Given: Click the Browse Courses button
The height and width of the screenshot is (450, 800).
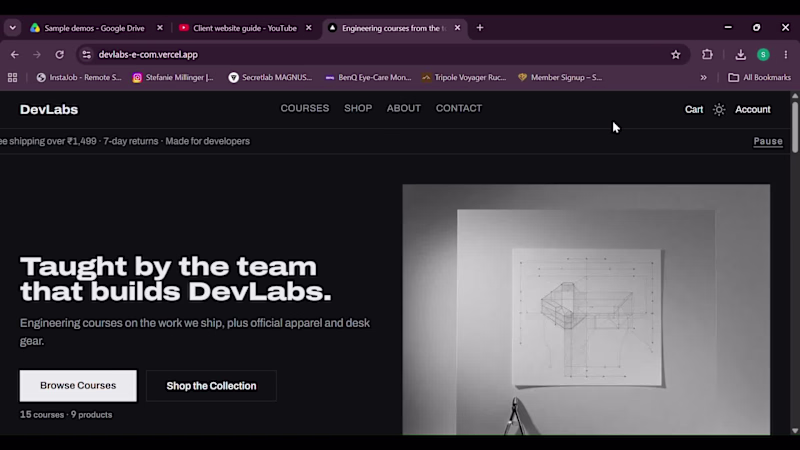Looking at the screenshot, I should [78, 386].
